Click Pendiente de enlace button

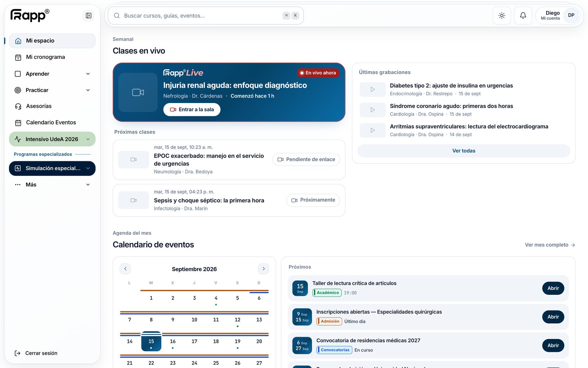(306, 159)
